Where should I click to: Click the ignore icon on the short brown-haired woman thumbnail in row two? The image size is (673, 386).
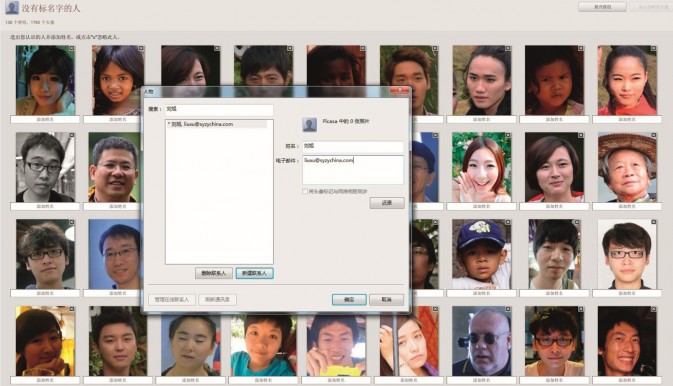(581, 135)
